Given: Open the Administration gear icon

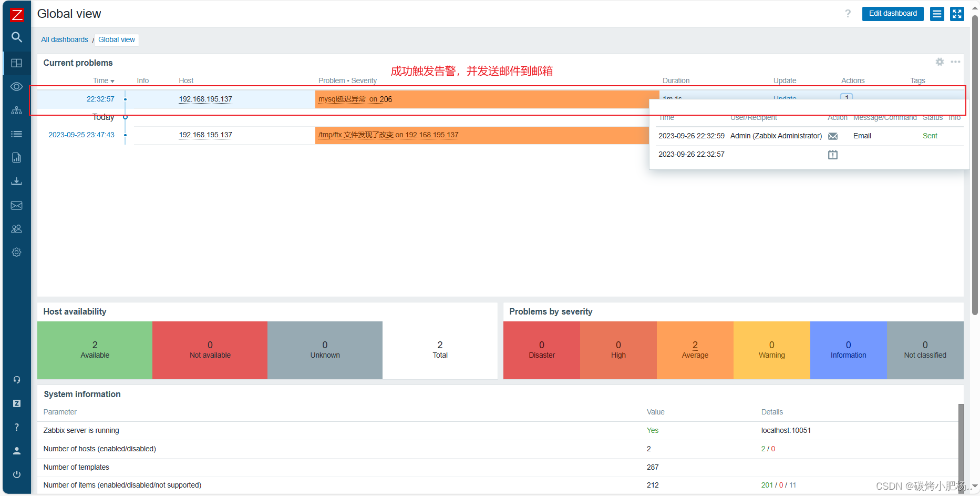Looking at the screenshot, I should pyautogui.click(x=17, y=252).
